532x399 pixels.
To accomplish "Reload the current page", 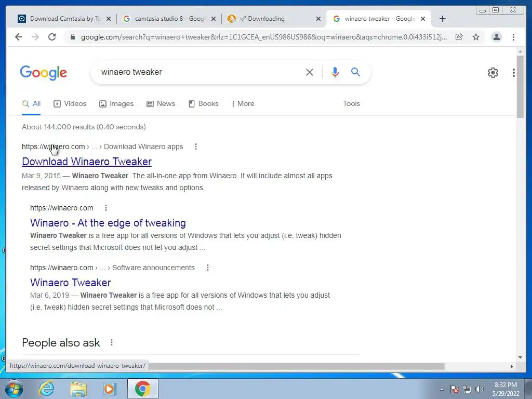I will [52, 37].
